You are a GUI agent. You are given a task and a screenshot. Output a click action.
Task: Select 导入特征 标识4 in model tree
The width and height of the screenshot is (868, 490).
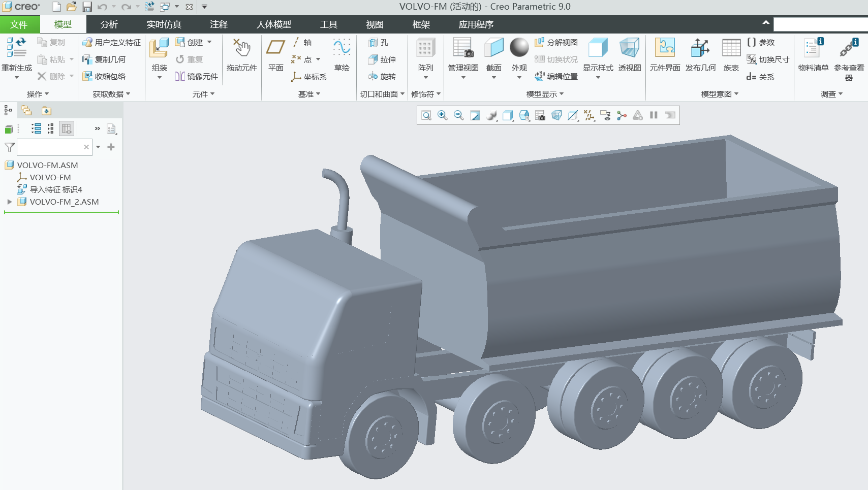click(x=49, y=189)
